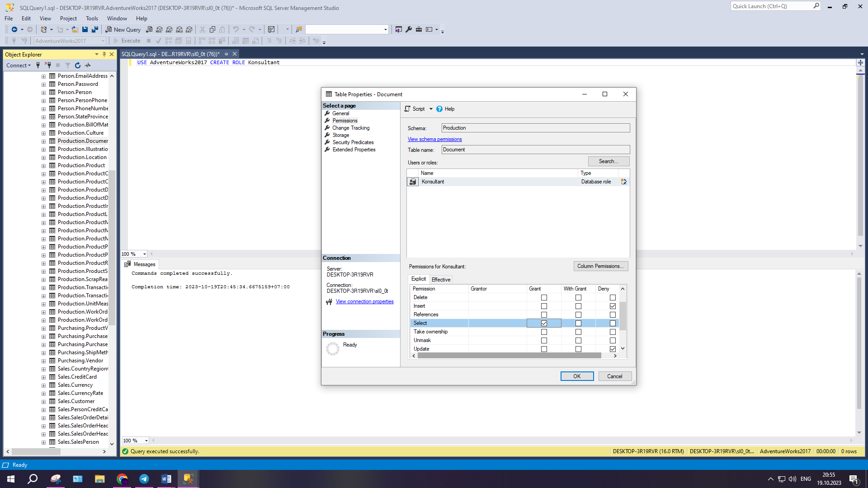Click the Help icon in Table Properties
The height and width of the screenshot is (488, 868).
(439, 109)
